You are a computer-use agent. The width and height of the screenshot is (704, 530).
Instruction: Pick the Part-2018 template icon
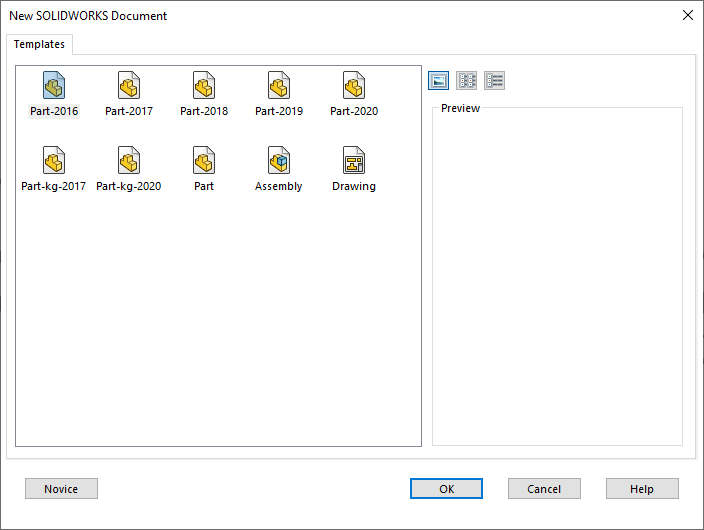(204, 86)
